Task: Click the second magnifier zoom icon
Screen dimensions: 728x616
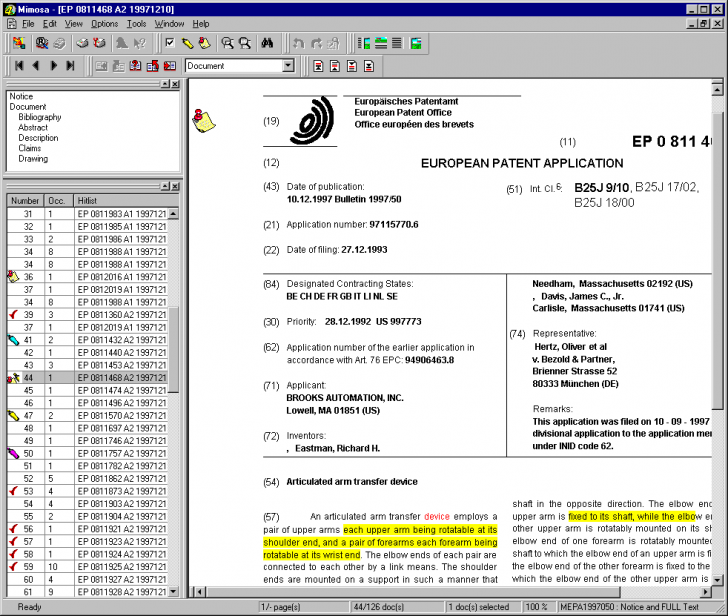Action: [x=245, y=43]
